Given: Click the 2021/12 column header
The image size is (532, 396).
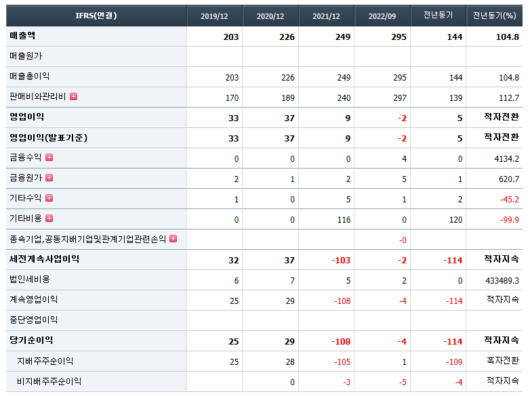Looking at the screenshot, I should [x=327, y=16].
